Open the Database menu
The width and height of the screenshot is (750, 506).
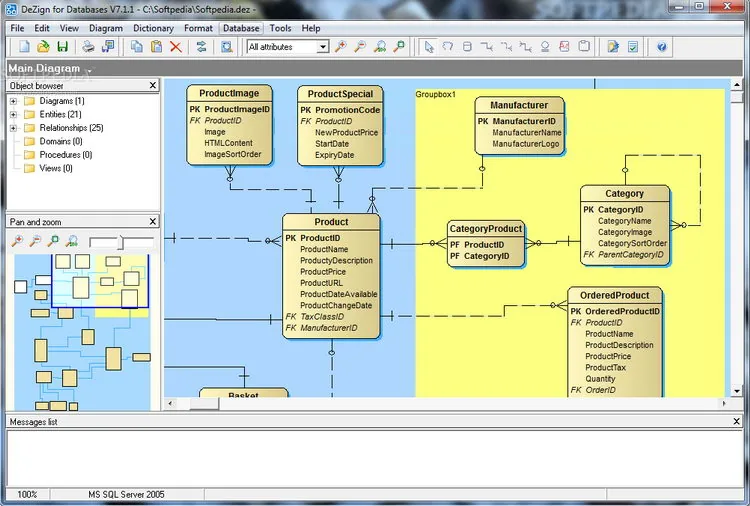[x=241, y=28]
